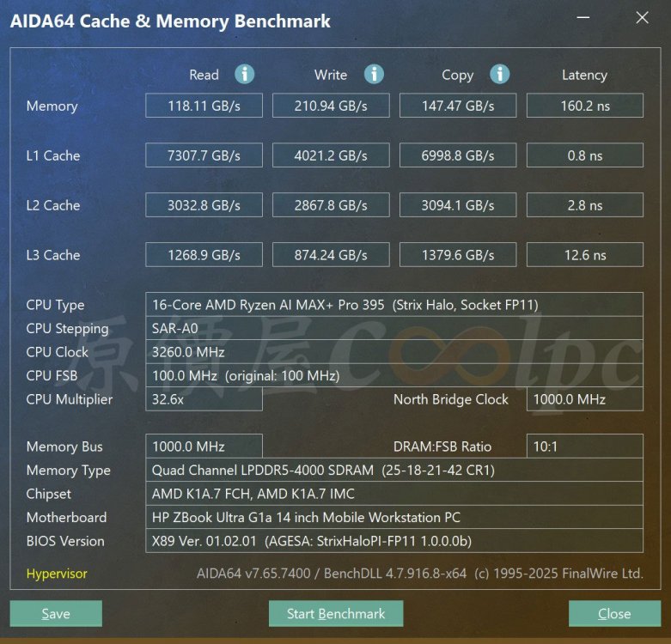Select L1 Cache Read value 7307.7 GB/s
Viewport: 671px width, 644px height.
click(x=204, y=155)
